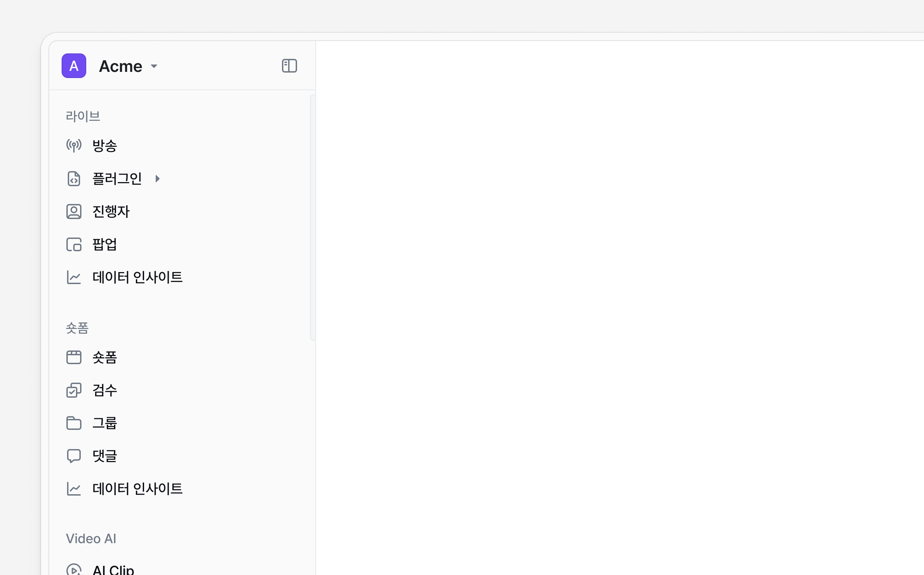Click the 숏폼 window icon
The width and height of the screenshot is (924, 575).
tap(74, 357)
